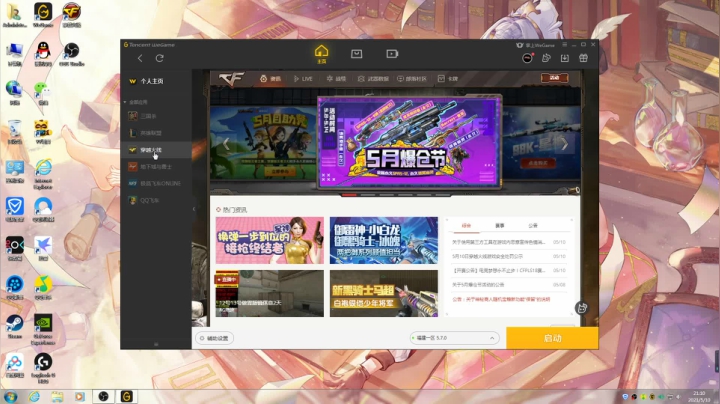This screenshot has height=404, width=720.
Task: Show previous banner with left carousel arrow
Action: tap(226, 144)
